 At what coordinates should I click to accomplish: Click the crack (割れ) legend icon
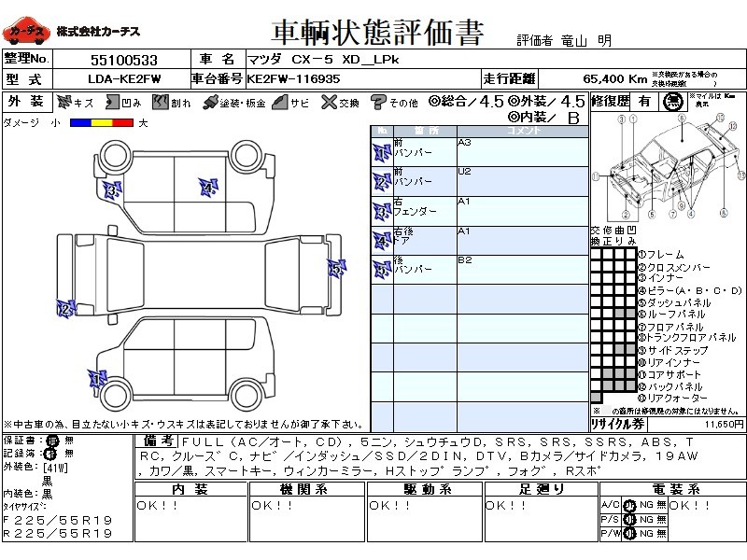160,102
